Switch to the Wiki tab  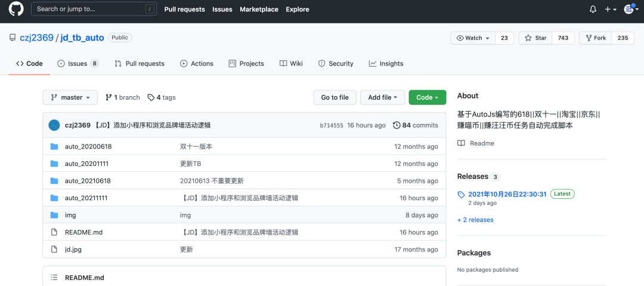coord(291,63)
